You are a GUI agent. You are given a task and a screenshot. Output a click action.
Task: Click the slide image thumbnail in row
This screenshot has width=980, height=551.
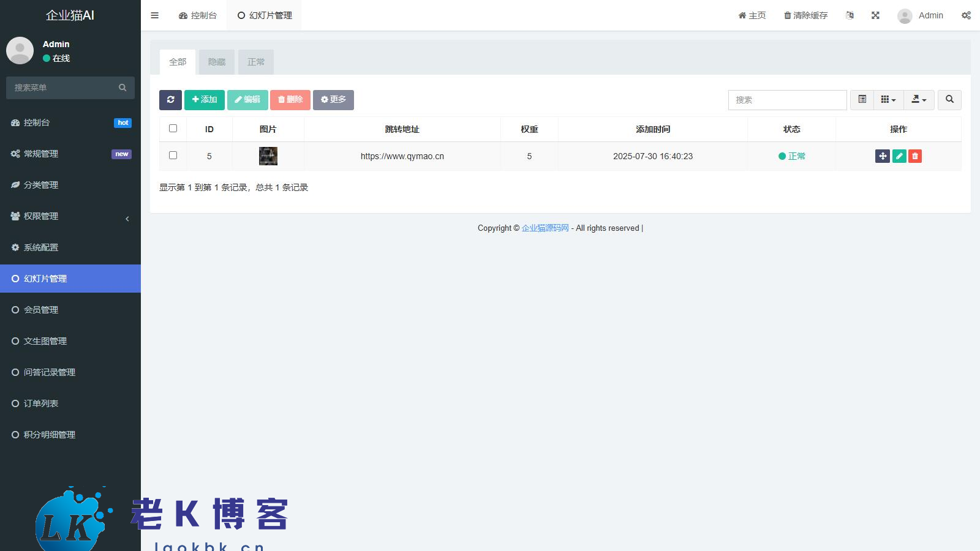coord(268,156)
